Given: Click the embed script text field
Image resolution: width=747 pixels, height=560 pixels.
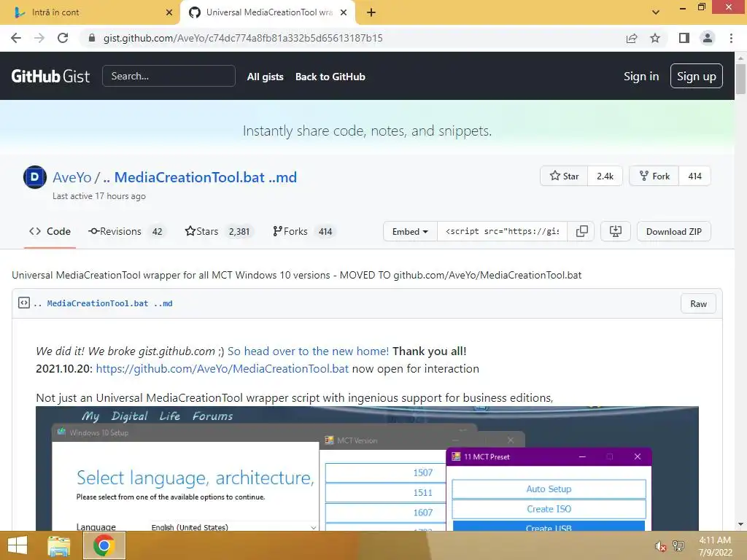Looking at the screenshot, I should pos(502,231).
